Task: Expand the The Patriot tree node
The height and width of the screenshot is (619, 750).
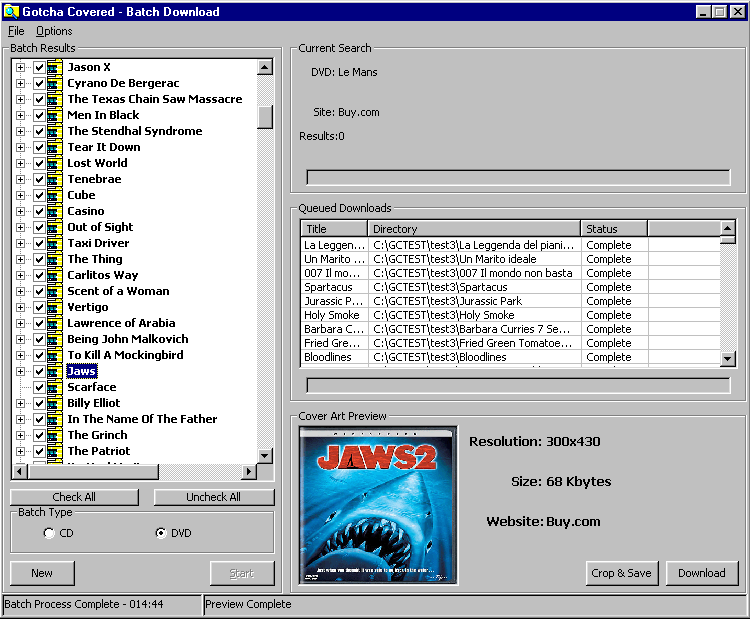Action: 20,451
